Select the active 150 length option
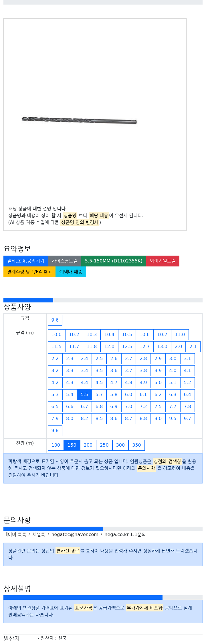Image resolution: width=206 pixels, height=644 pixels. pos(72,445)
